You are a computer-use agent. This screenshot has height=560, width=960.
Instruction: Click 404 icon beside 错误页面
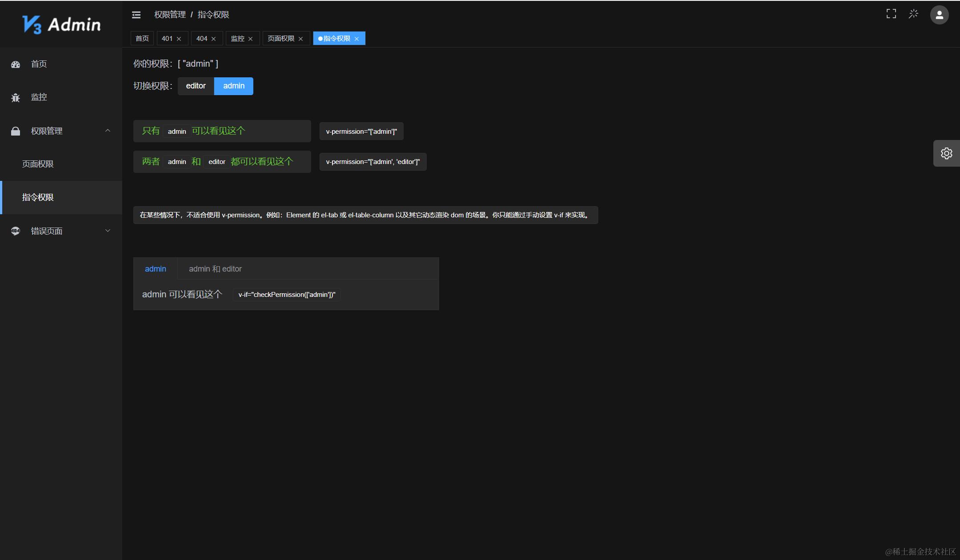tap(16, 231)
